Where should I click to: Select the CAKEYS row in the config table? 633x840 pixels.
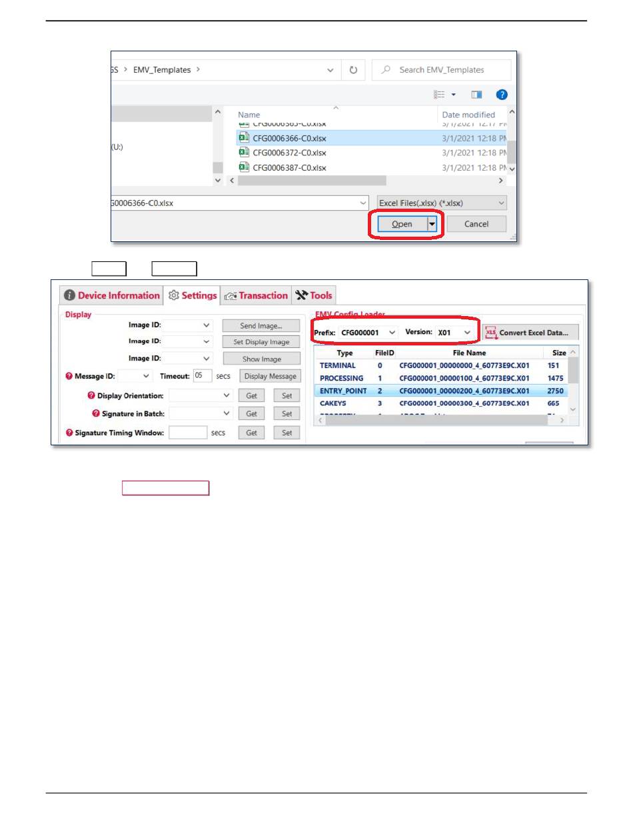441,403
